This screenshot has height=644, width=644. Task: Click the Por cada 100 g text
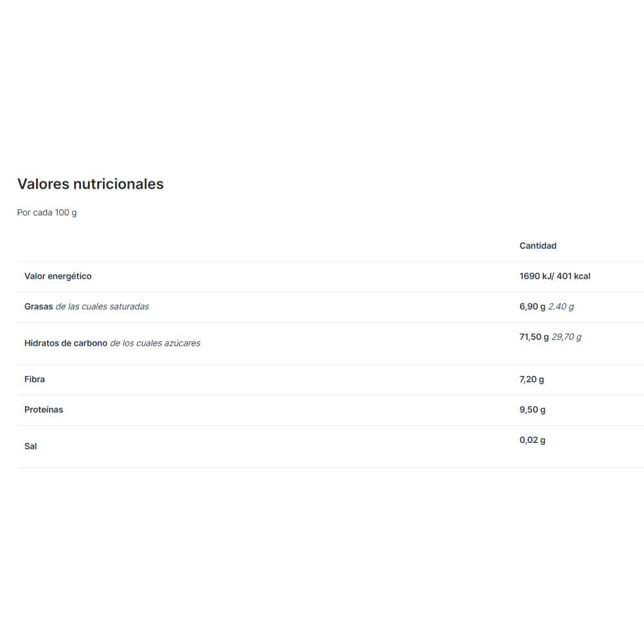click(47, 213)
